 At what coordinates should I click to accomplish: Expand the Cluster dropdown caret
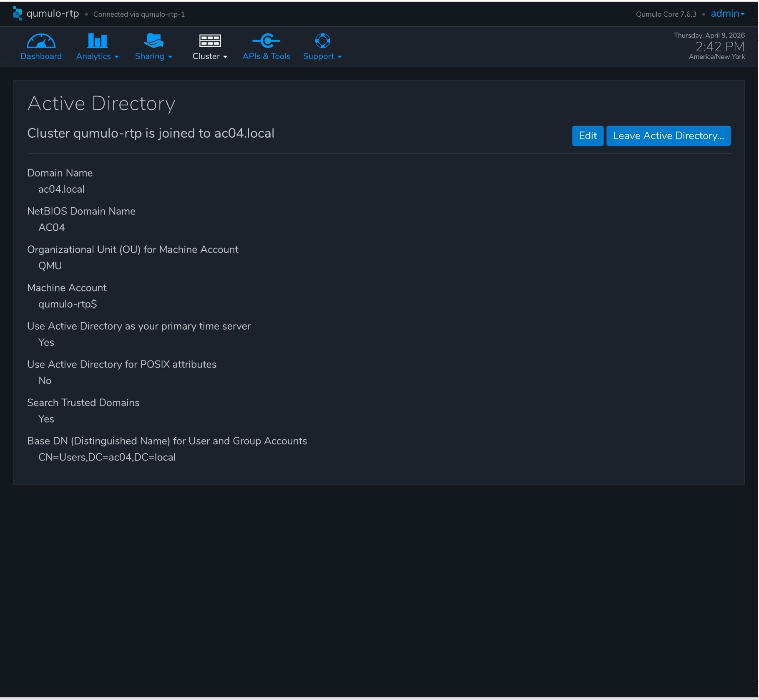point(225,57)
